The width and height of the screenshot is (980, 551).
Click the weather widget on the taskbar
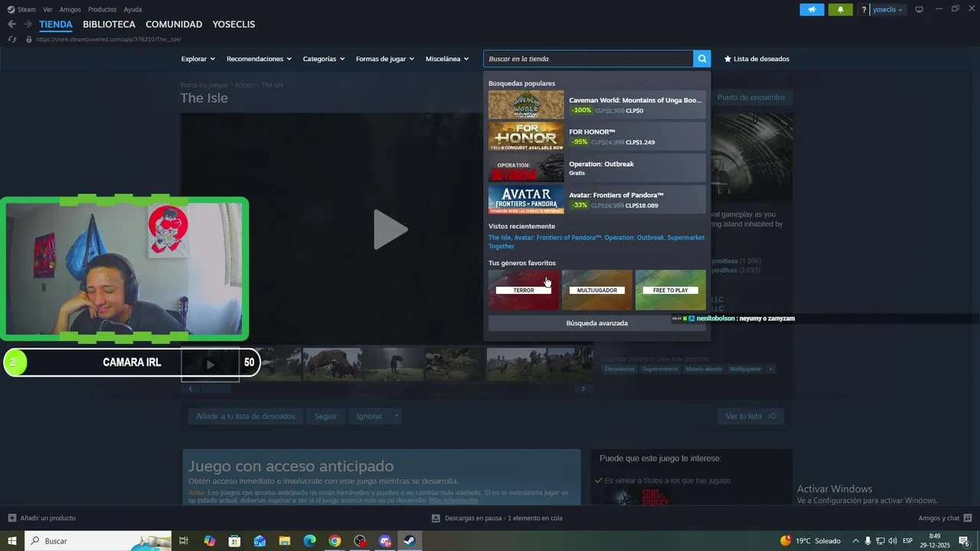(810, 541)
